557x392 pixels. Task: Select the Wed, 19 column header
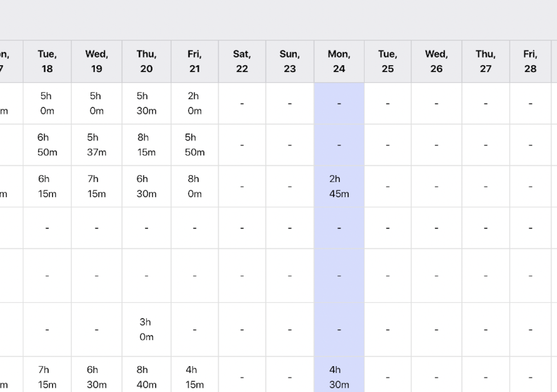97,61
